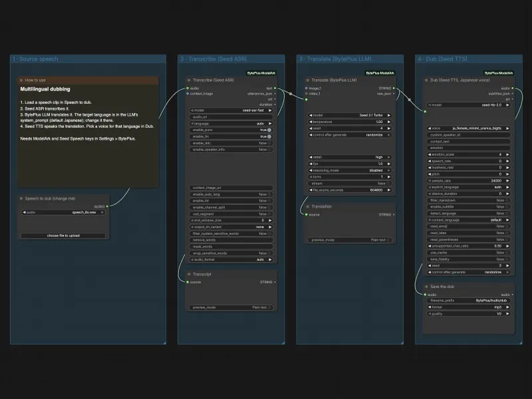The image size is (532, 399).
Task: Collapse the 'Dub (Seed TTS, Japanese voice)' node dot
Action: [426, 80]
